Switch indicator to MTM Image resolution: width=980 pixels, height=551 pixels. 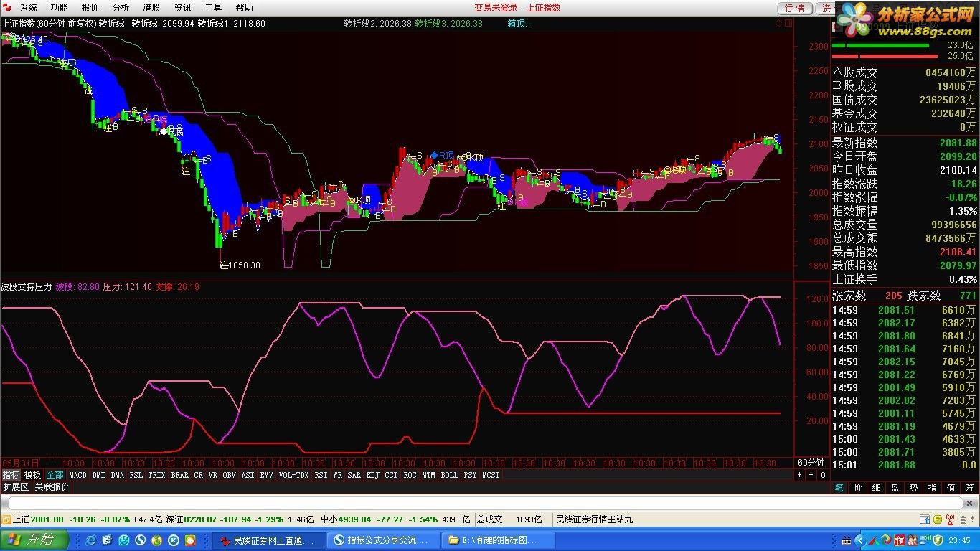tap(428, 475)
